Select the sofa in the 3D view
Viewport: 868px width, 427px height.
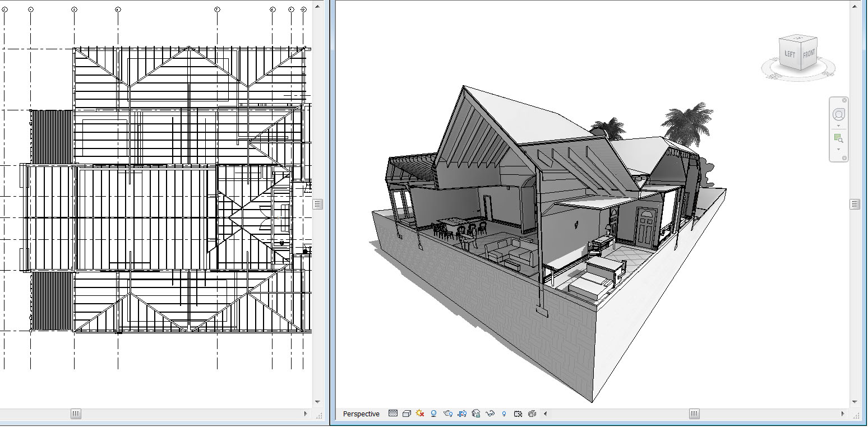pyautogui.click(x=511, y=252)
